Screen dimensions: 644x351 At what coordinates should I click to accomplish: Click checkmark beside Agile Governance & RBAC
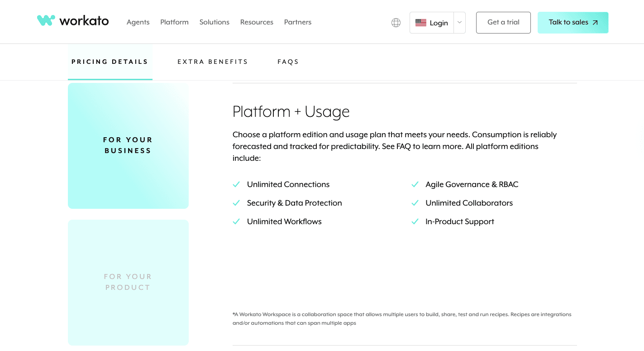(x=415, y=184)
